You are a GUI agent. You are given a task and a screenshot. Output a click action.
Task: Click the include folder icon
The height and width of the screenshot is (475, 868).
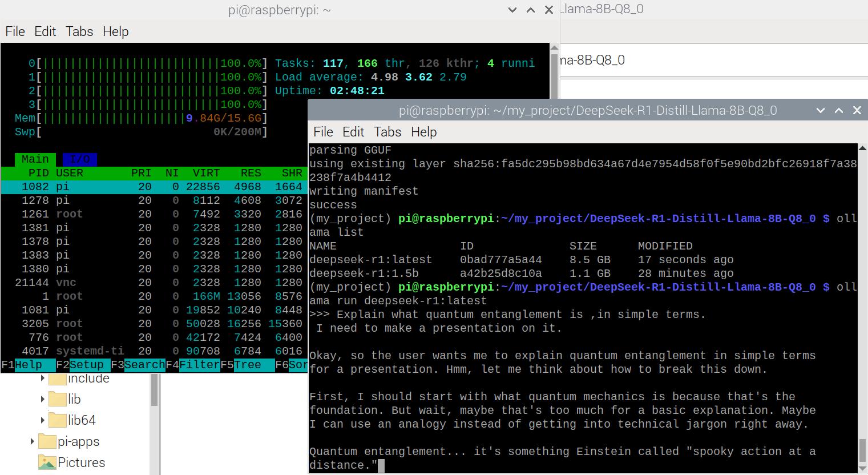[58, 379]
